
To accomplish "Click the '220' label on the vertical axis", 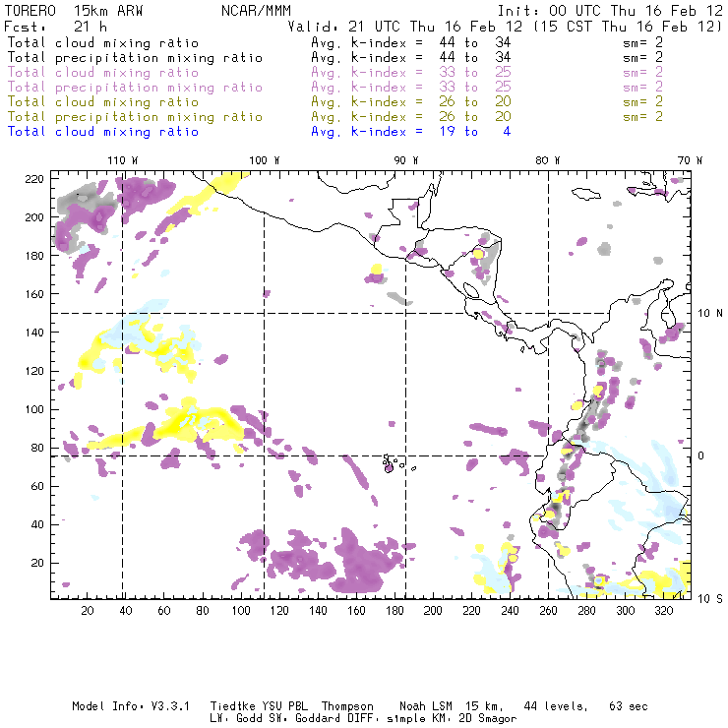I will (34, 179).
